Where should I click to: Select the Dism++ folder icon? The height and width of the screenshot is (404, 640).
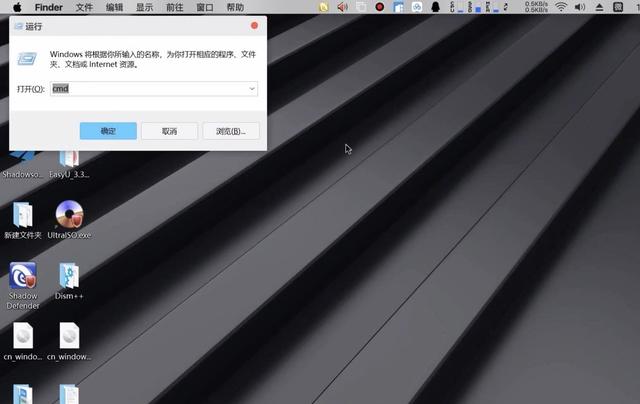pos(69,277)
